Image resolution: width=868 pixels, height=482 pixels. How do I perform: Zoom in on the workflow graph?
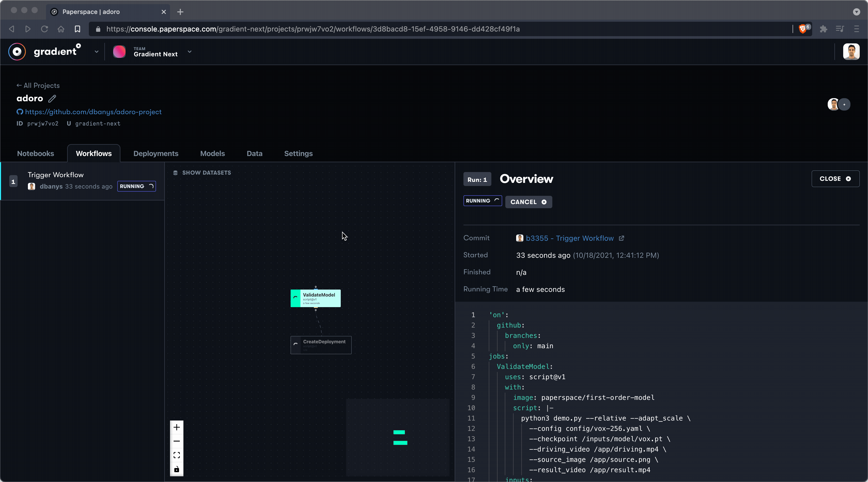point(176,427)
